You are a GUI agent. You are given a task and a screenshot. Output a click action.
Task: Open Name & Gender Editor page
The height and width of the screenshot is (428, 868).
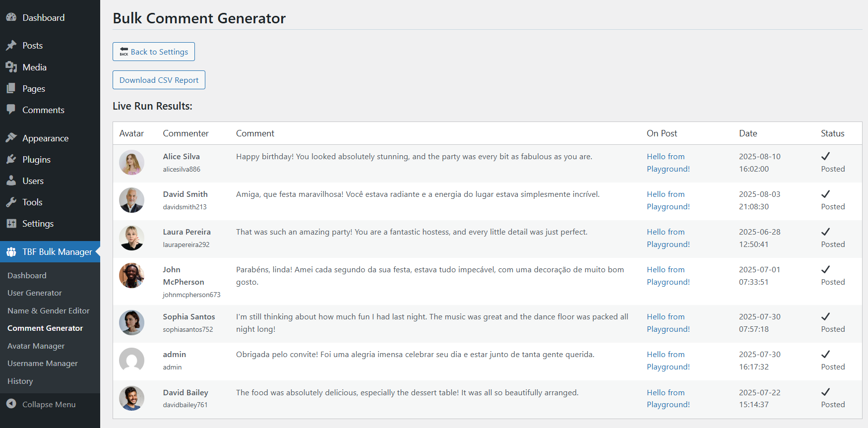(x=49, y=311)
